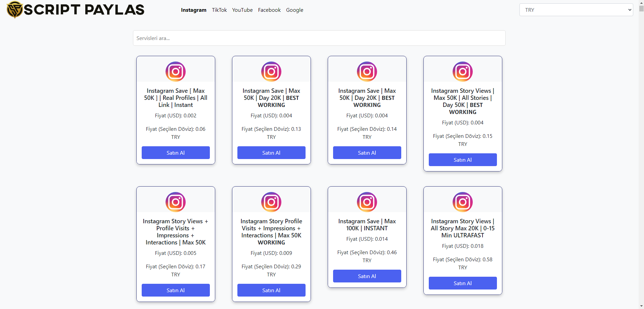Click the "Fiyat (Seçilen Döviz): 0.58 TRY" text
This screenshot has height=309, width=644.
(x=463, y=264)
